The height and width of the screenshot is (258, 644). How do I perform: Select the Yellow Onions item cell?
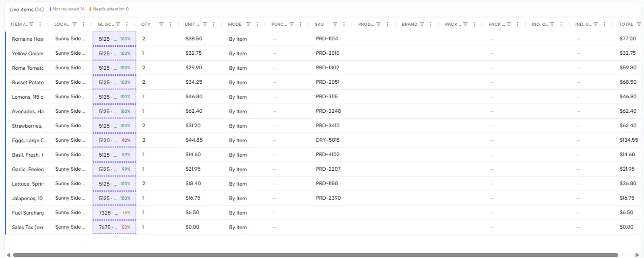tap(28, 54)
